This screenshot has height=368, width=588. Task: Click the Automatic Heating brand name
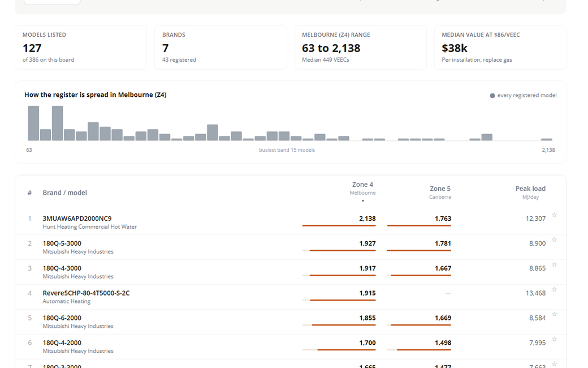[x=66, y=301]
